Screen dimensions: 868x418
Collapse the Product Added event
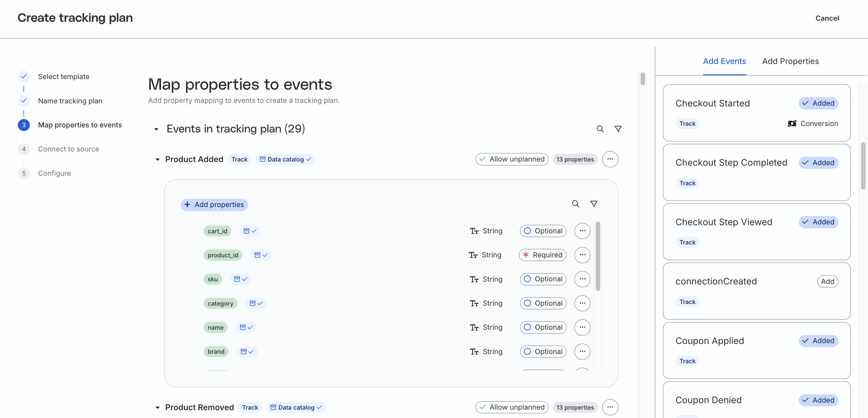coord(157,160)
